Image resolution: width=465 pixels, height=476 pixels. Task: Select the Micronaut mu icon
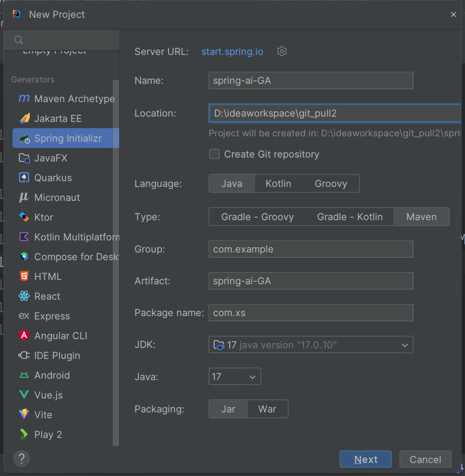pyautogui.click(x=24, y=198)
